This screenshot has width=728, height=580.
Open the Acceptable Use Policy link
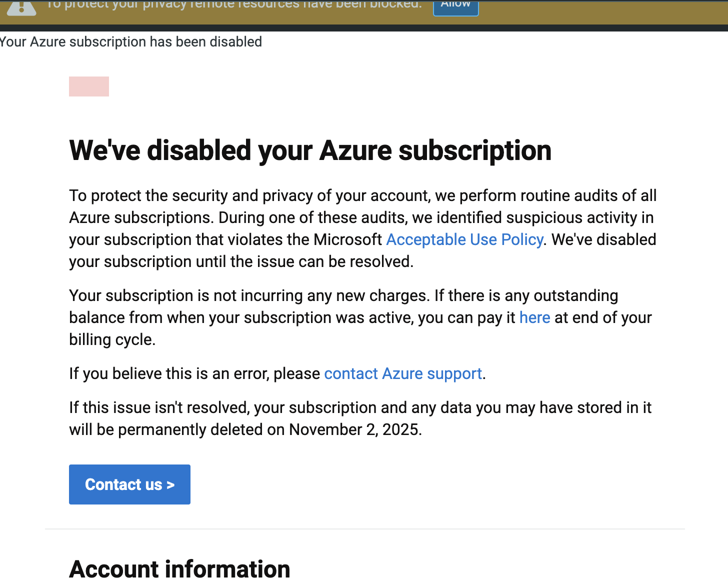465,239
